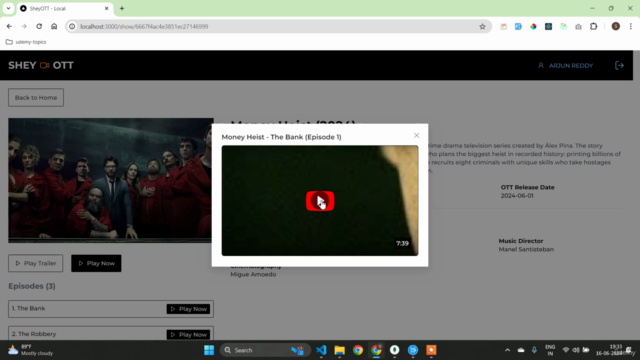Go back in browser history
The height and width of the screenshot is (360, 640).
tap(9, 27)
